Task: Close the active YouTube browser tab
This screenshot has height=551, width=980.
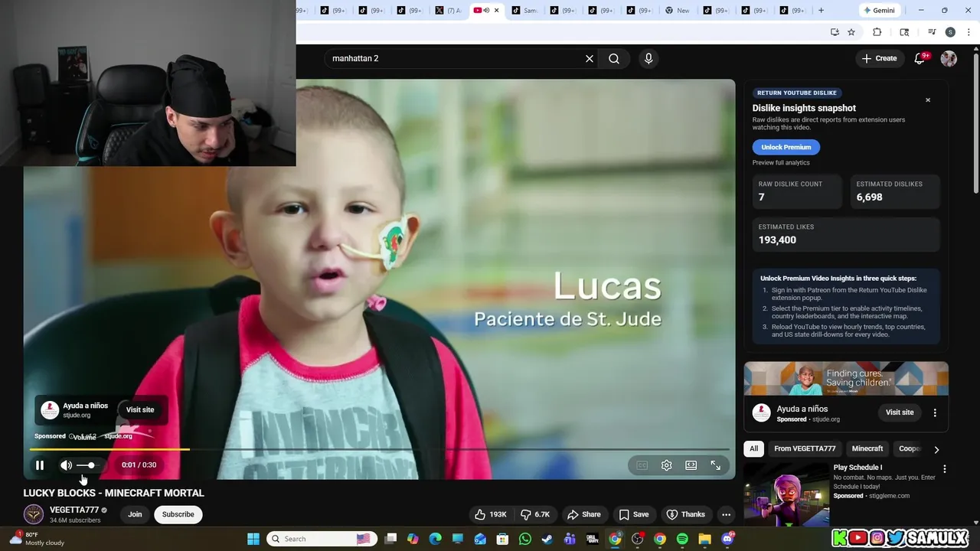Action: pos(496,11)
